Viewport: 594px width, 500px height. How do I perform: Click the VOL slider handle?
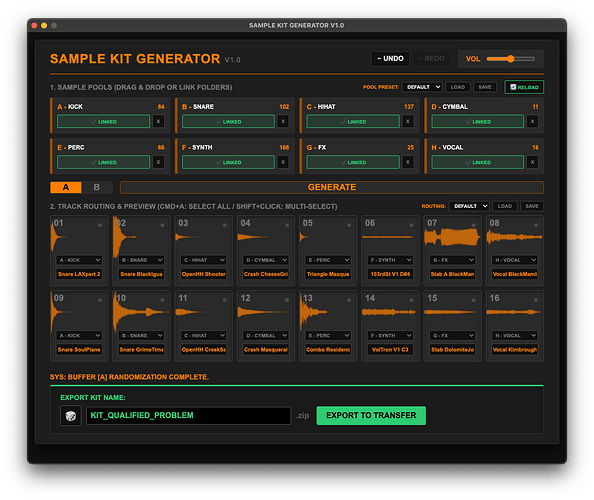pos(511,59)
